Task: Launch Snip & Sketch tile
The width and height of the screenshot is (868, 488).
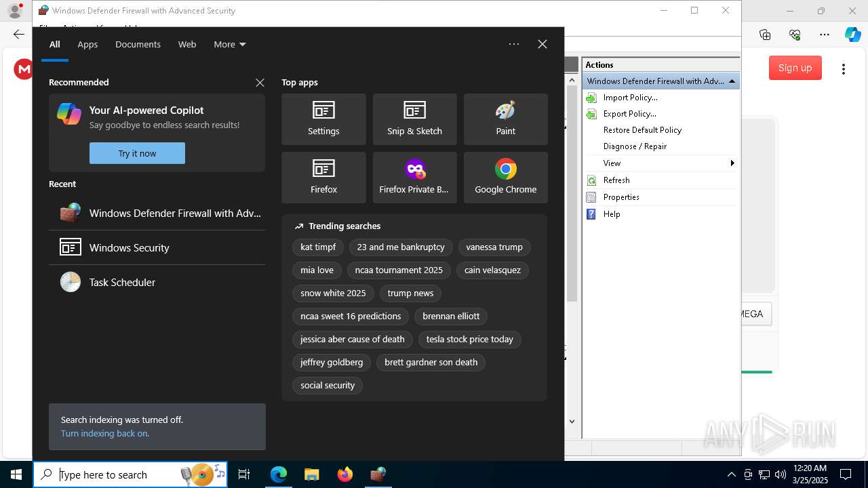Action: click(414, 119)
